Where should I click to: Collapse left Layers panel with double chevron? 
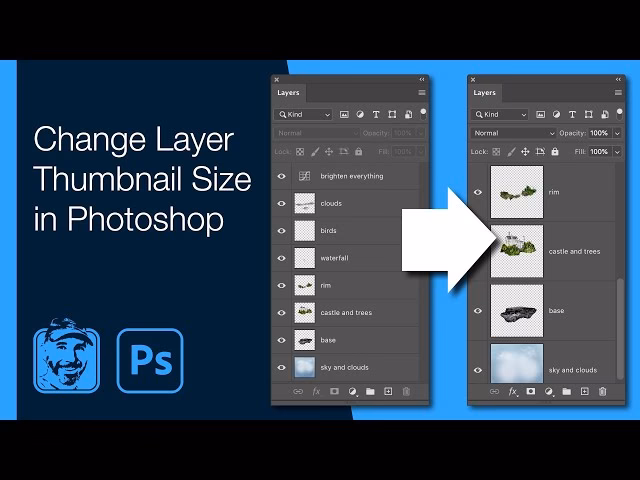[x=422, y=80]
